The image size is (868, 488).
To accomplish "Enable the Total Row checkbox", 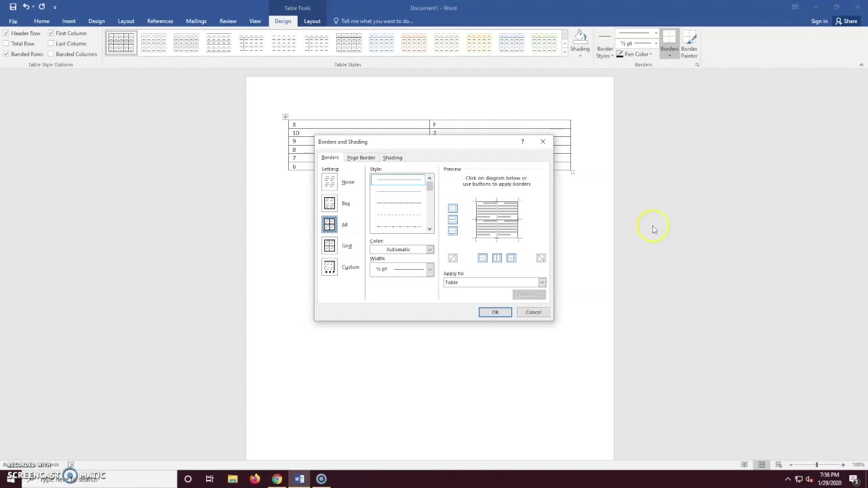I will [x=7, y=43].
